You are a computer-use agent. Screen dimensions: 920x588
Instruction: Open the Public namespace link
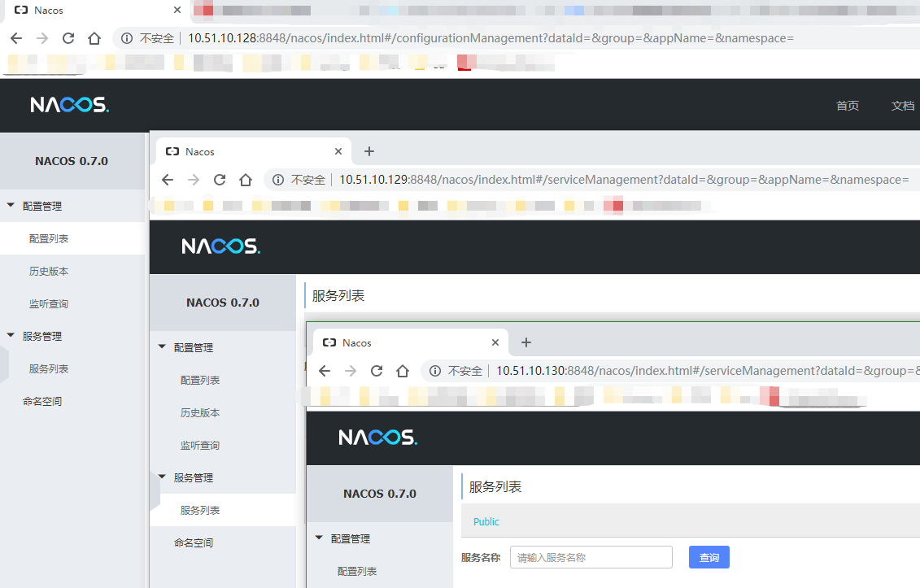486,521
